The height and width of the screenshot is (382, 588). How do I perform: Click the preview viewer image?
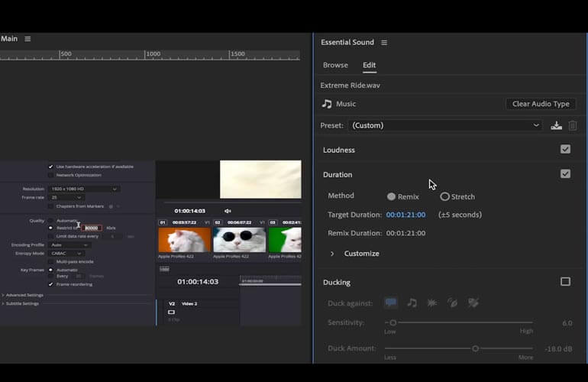260,180
